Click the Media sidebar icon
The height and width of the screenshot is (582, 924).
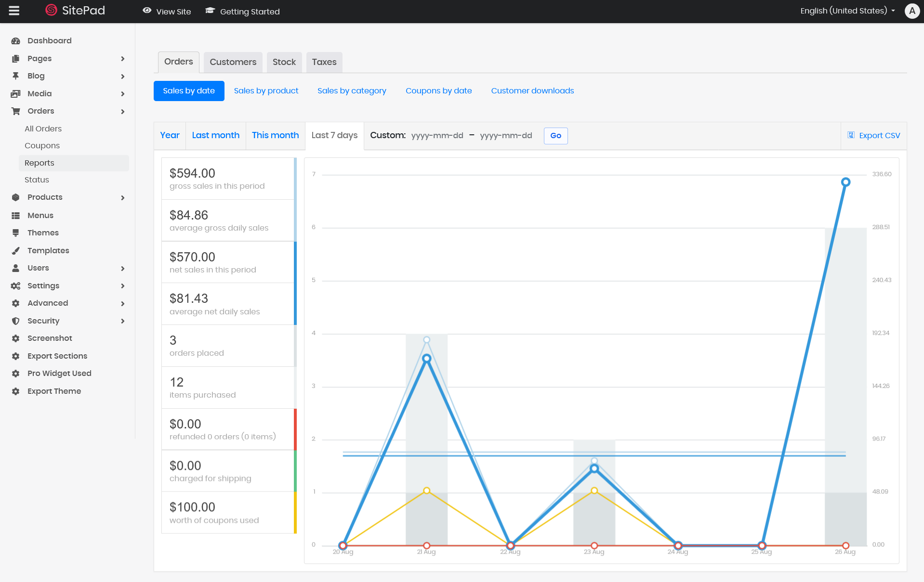click(15, 94)
